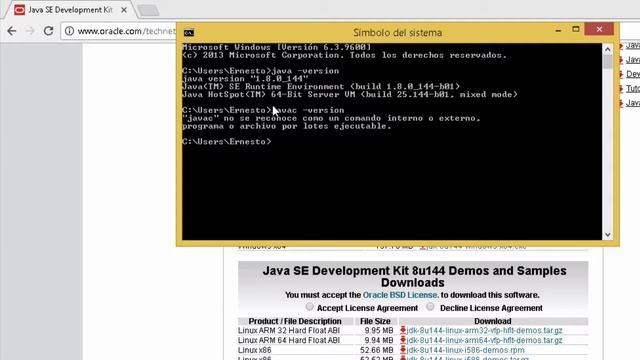Open a new Chrome tab
Viewport: 640px width, 360px height.
point(148,10)
